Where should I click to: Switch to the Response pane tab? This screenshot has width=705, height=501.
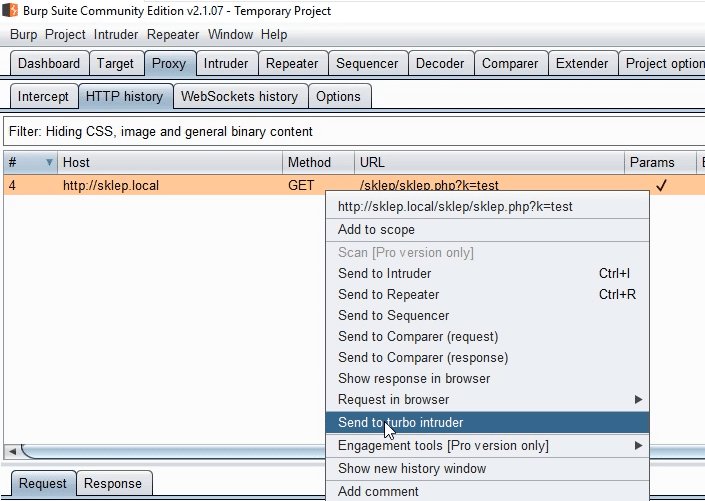pyautogui.click(x=113, y=483)
